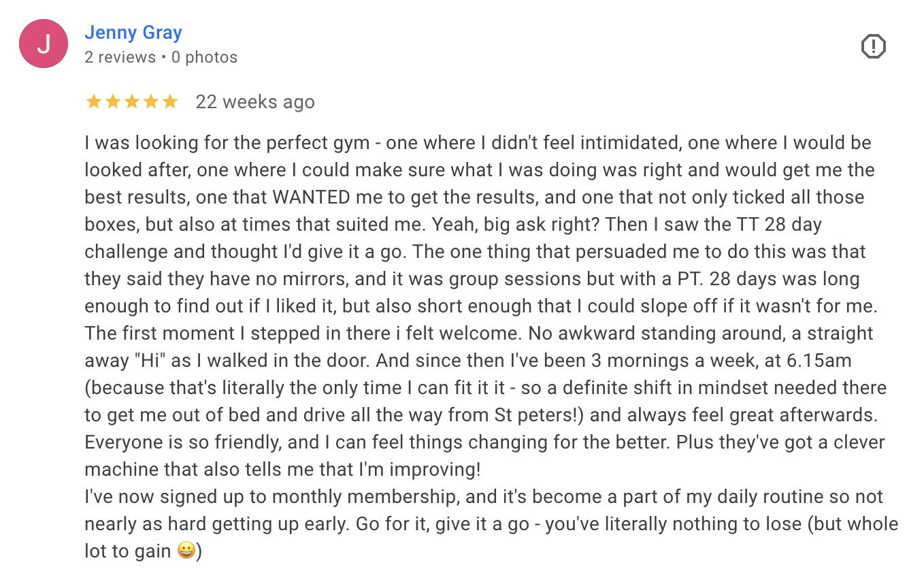
Task: Click the fifth gold rating star
Action: click(169, 102)
